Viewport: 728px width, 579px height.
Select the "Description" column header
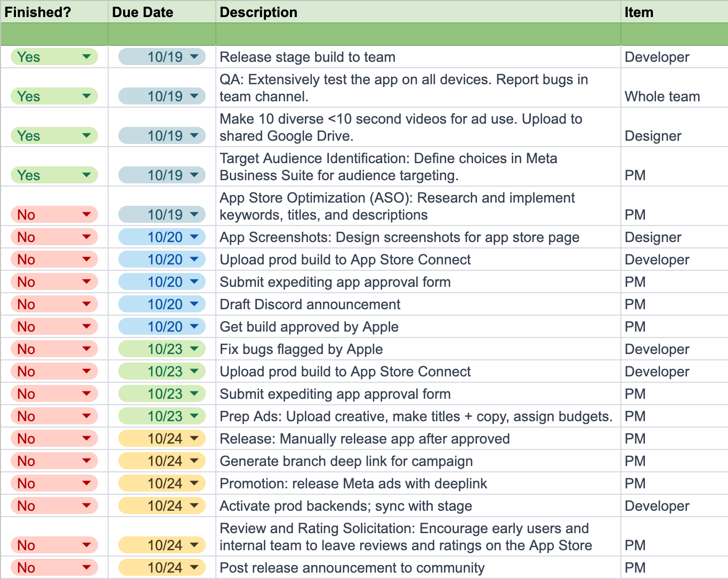[418, 12]
